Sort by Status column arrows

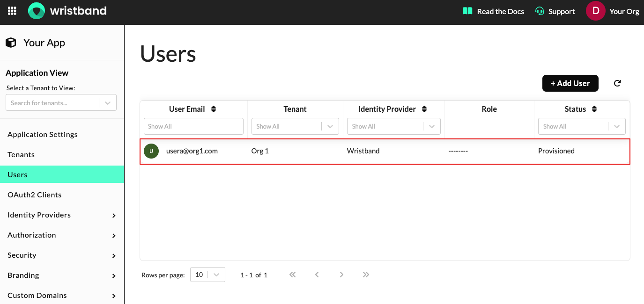pyautogui.click(x=594, y=109)
